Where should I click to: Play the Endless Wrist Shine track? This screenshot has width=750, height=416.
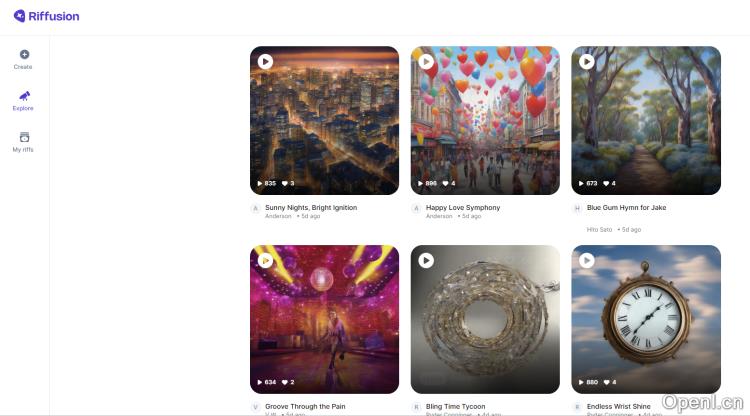click(x=586, y=260)
